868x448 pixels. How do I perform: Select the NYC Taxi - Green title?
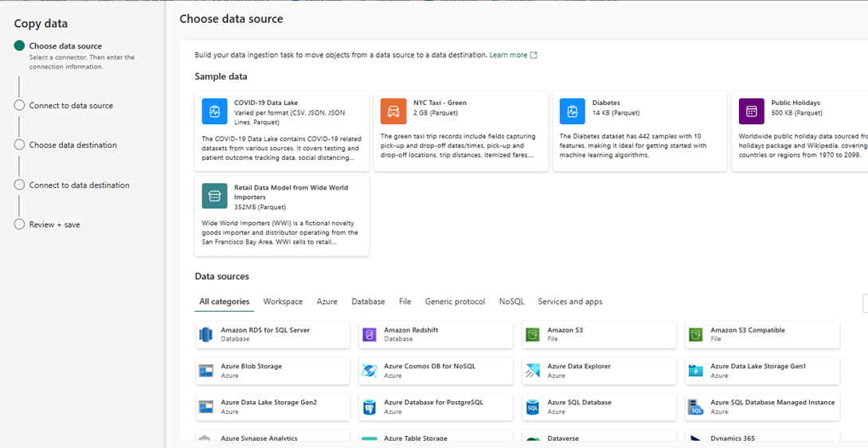[x=440, y=103]
